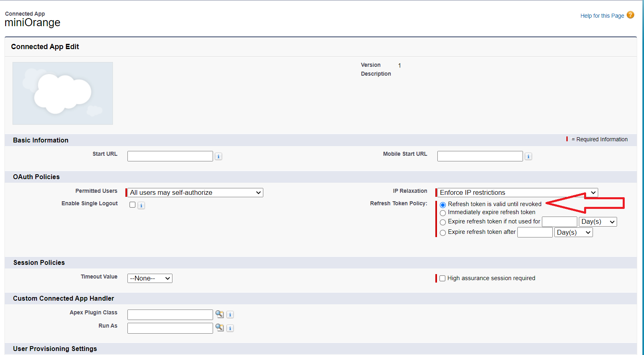Open Day(s) unit dropdown for unused token expiry
This screenshot has height=355, width=644.
(598, 222)
